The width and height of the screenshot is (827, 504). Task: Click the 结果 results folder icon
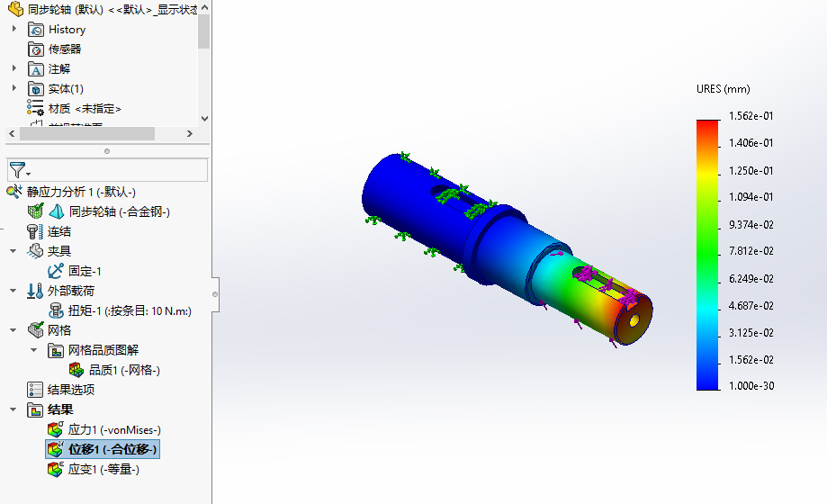pos(35,409)
